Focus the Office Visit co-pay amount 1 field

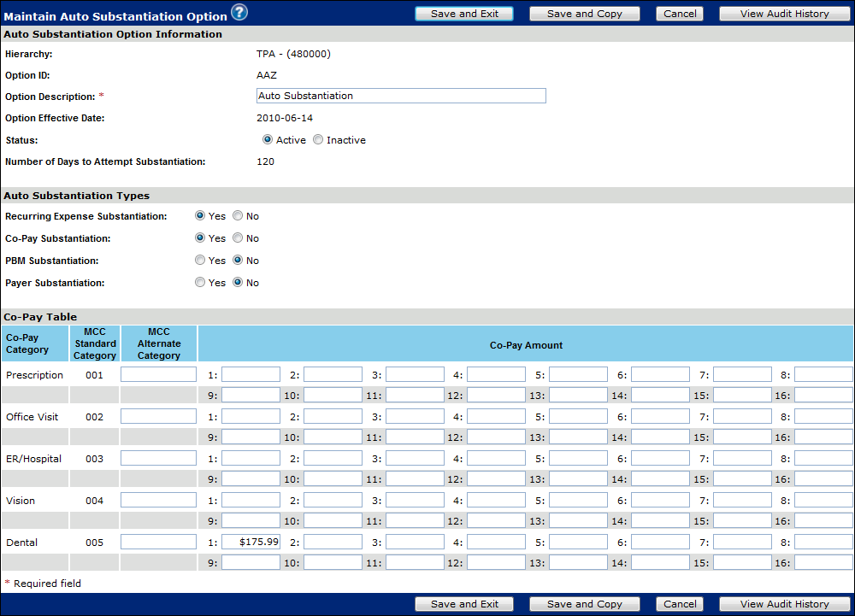(251, 416)
